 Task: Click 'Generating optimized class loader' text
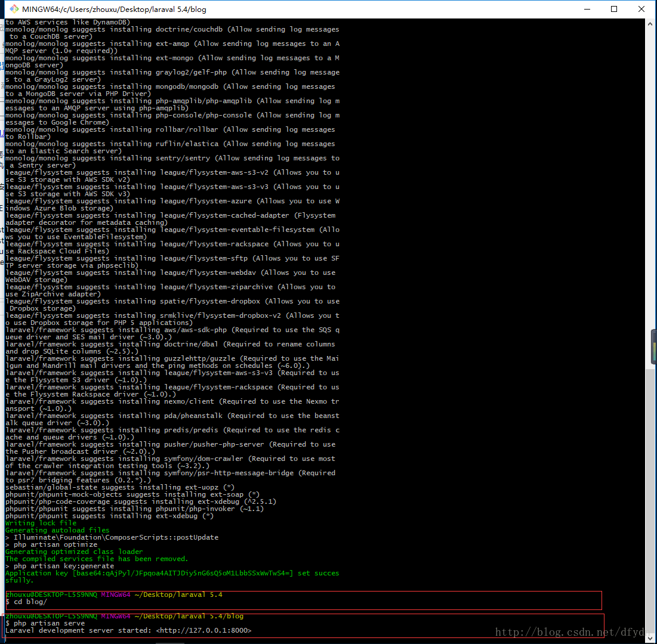tap(74, 552)
